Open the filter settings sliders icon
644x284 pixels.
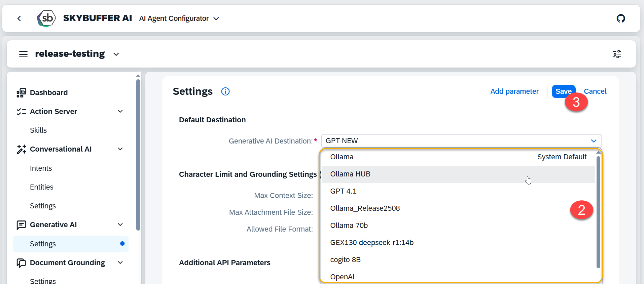[616, 54]
